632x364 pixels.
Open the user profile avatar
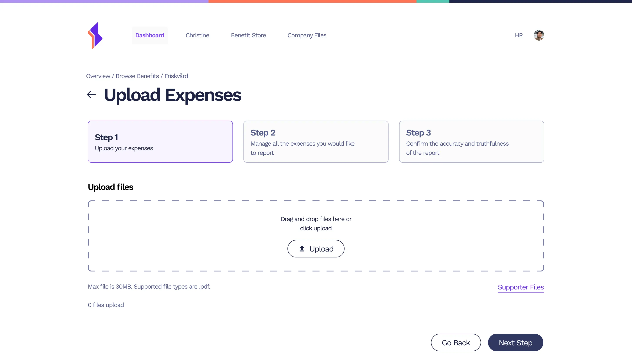click(539, 35)
